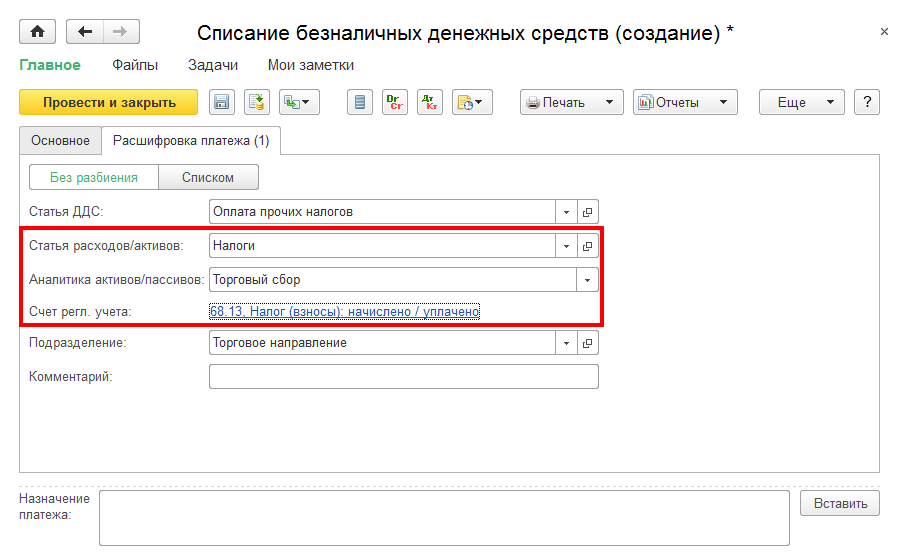Show Dt/Kt accounting entries (green icon)

(x=395, y=102)
